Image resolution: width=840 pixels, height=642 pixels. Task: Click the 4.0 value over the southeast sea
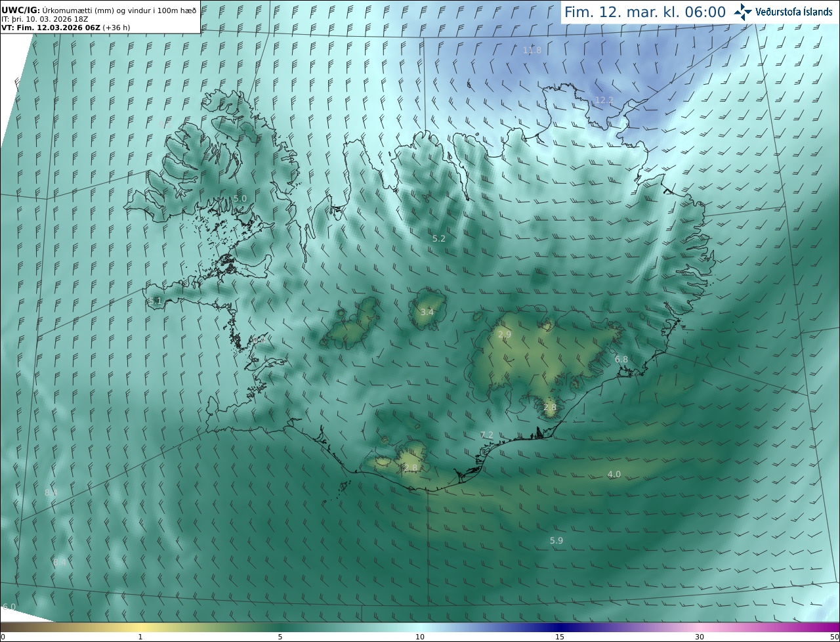coord(614,475)
